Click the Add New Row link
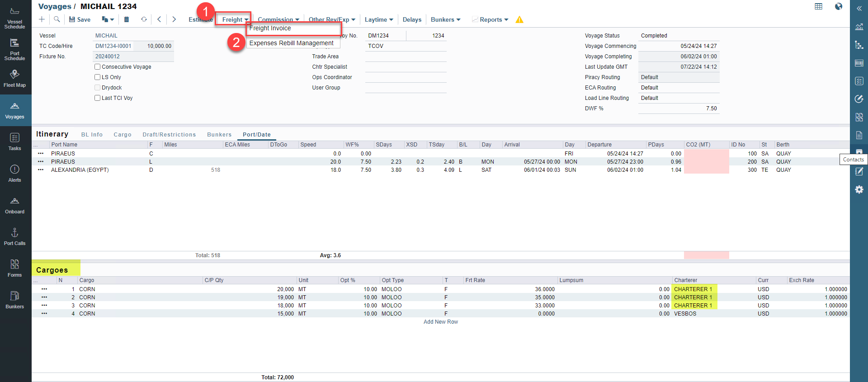 click(x=440, y=322)
